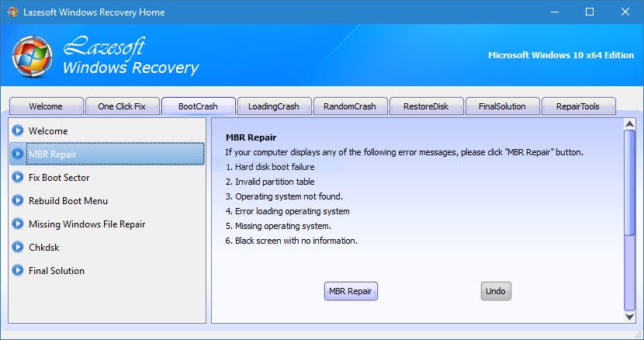
Task: Open the One Click Fix tab
Action: click(x=122, y=106)
